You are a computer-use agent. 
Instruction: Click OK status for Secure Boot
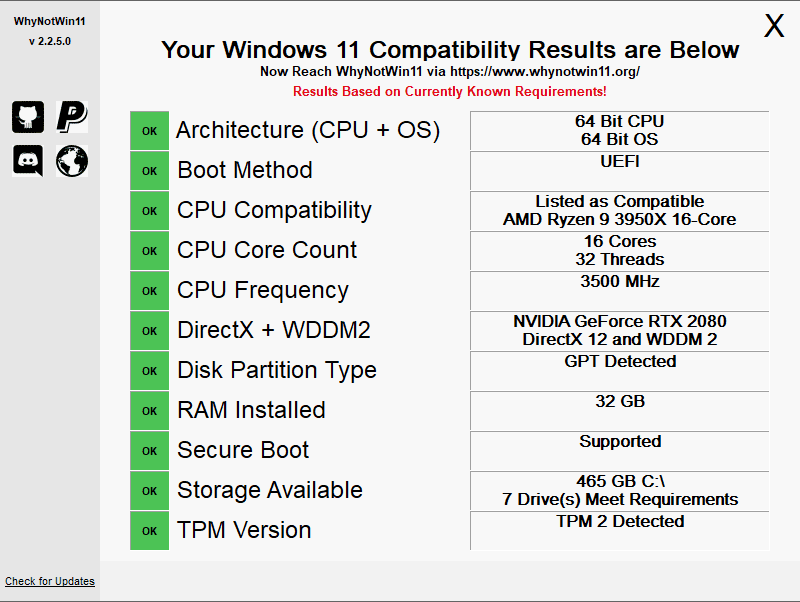click(150, 451)
